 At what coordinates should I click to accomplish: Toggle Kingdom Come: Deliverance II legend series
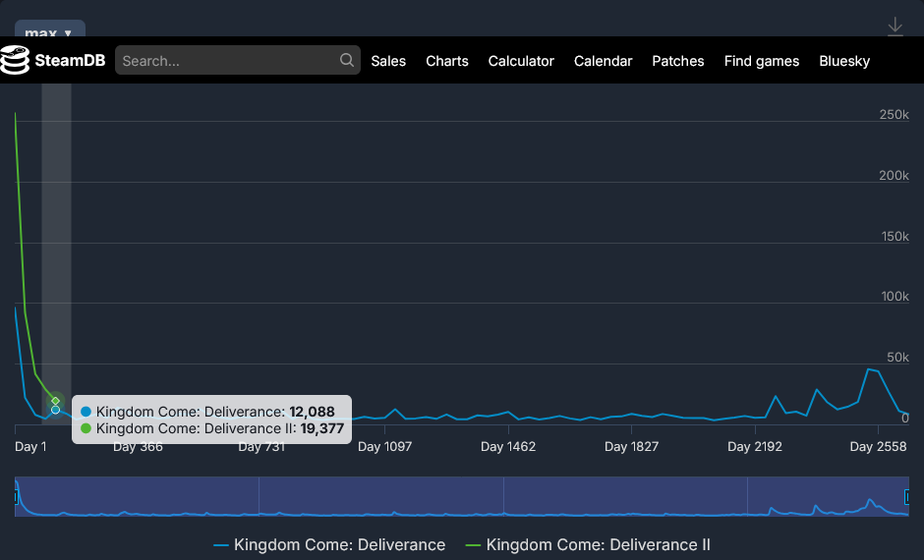tap(588, 544)
